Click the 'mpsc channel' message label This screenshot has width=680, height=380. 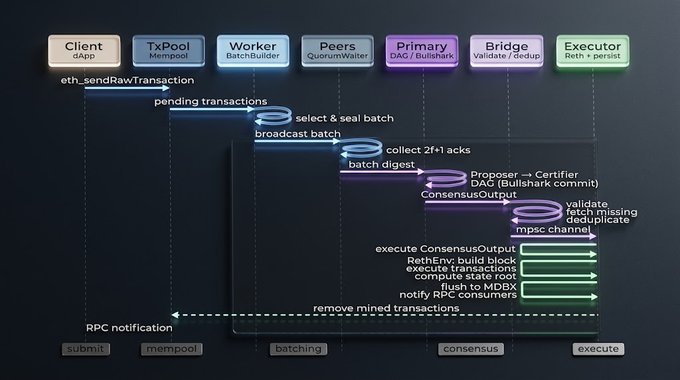click(x=553, y=229)
